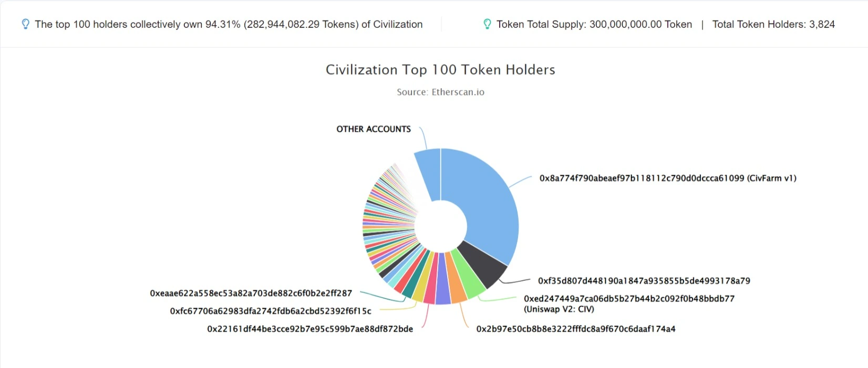Click the OTHER ACCOUNTS label
Screen dimensions: 868x368
click(374, 129)
